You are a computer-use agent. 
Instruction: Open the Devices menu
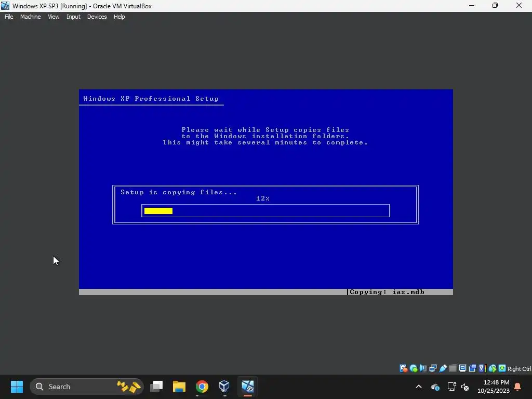point(97,17)
